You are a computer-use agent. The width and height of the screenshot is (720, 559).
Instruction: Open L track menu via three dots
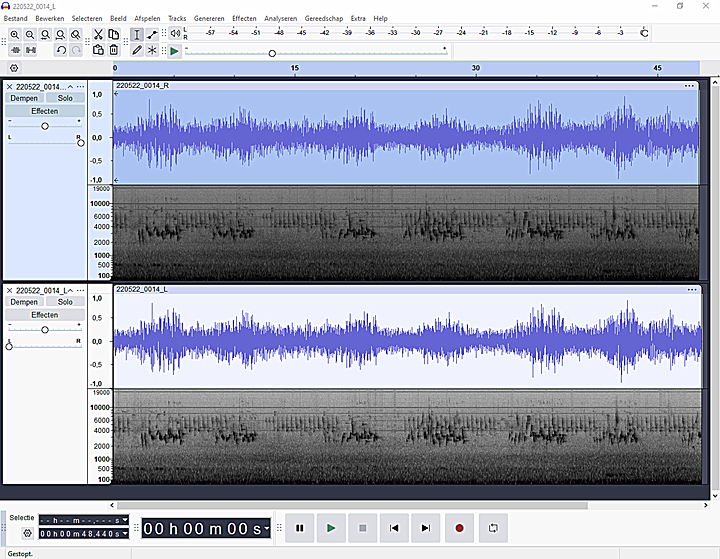coord(80,290)
